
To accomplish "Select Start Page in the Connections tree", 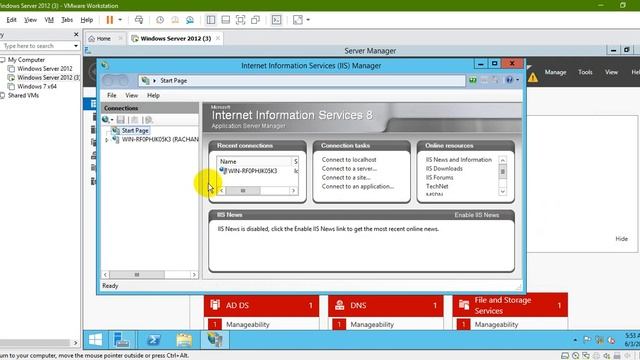I will click(x=135, y=131).
